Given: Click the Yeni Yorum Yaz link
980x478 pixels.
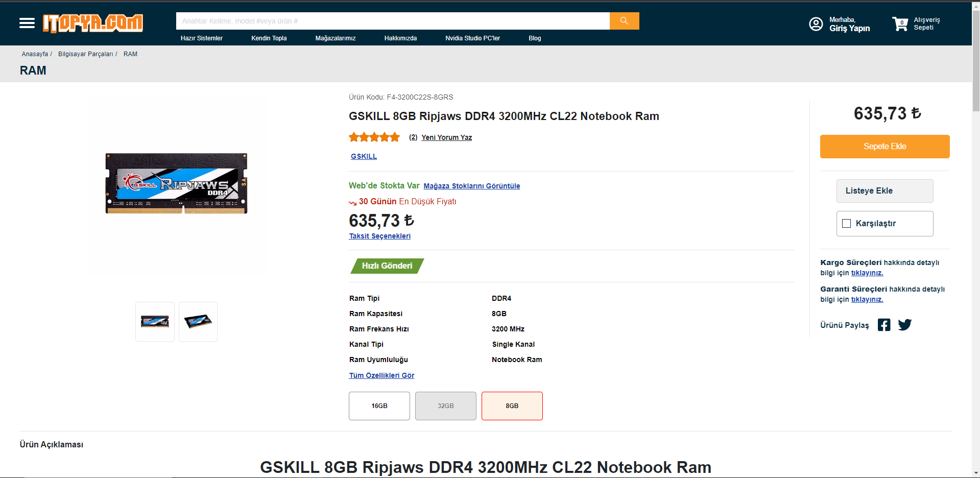Looking at the screenshot, I should 447,137.
